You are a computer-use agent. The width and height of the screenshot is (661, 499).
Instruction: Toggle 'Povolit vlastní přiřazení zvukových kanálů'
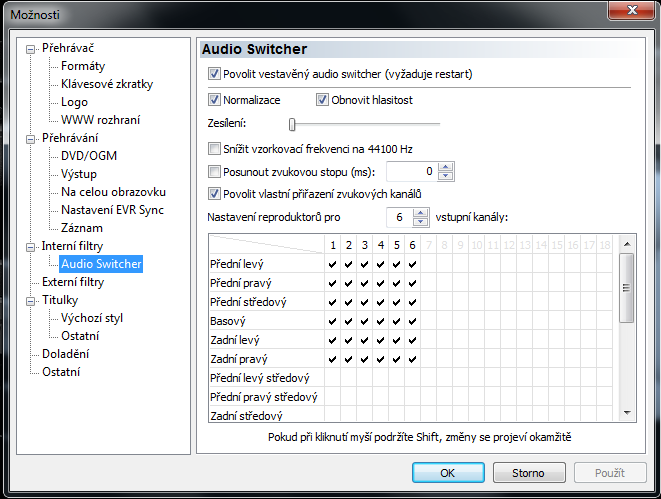214,194
